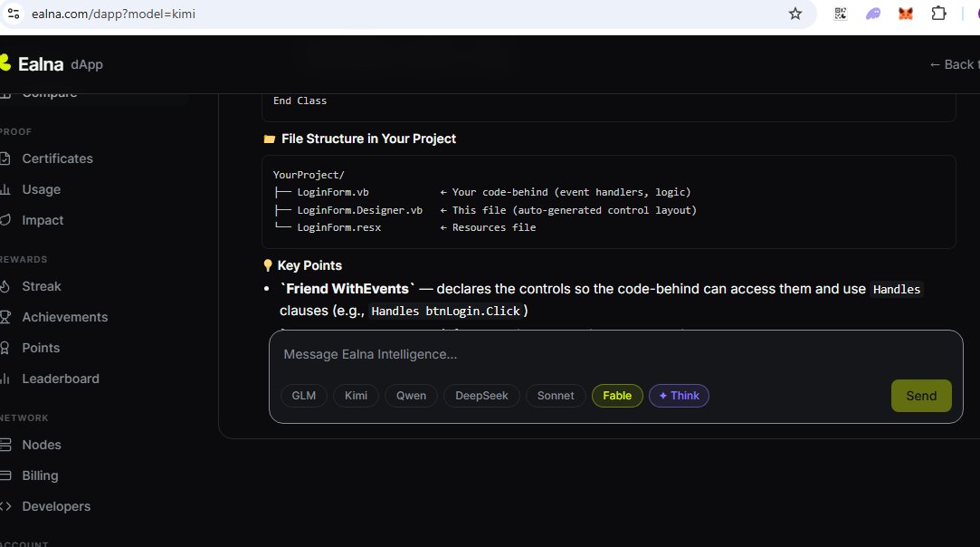Select the DeepSeek model chip
Screen dimensions: 980x547
coord(481,396)
